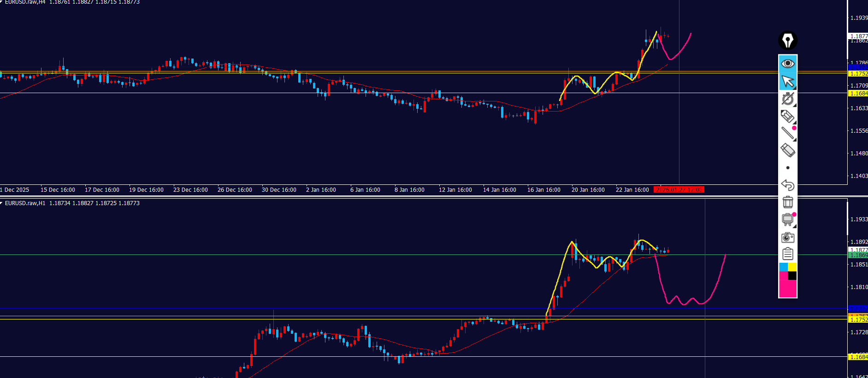Click the pen nib logo icon

[787, 41]
